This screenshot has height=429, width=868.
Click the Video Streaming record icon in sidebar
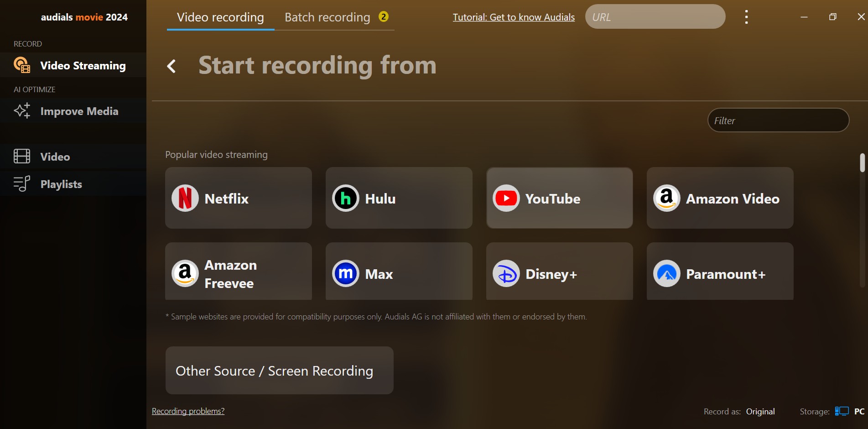pos(22,65)
